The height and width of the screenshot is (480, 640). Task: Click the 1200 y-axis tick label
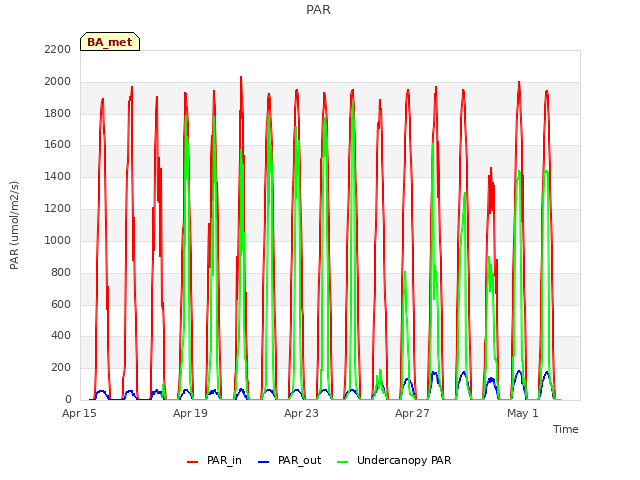[58, 209]
